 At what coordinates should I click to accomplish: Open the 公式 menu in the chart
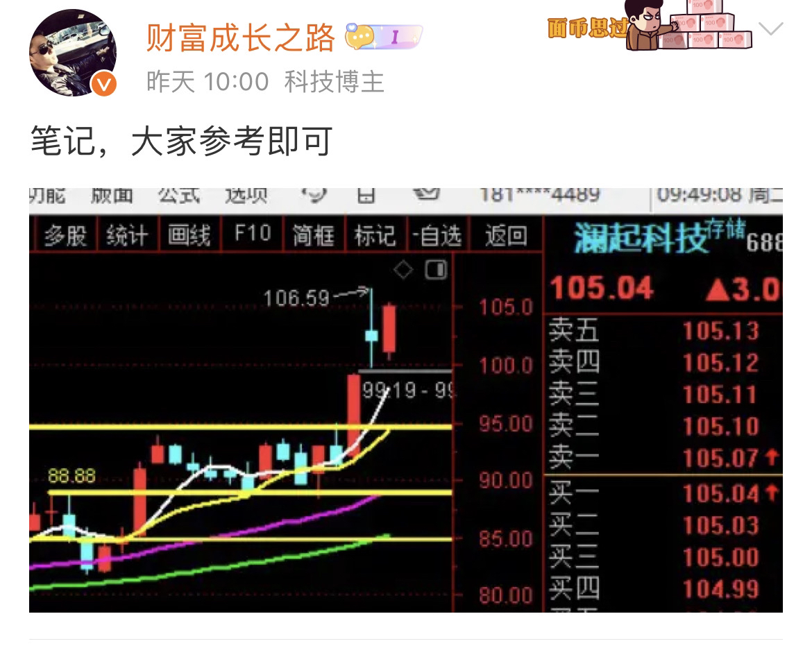tap(179, 196)
